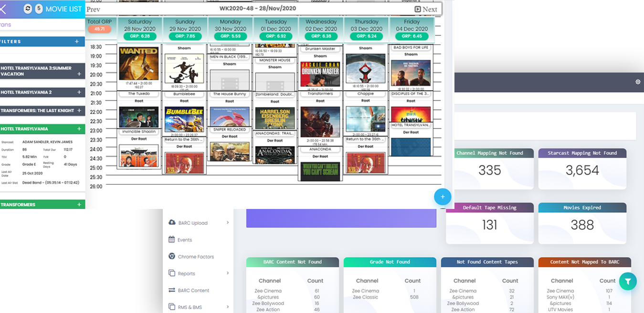Expand Transformers: The Last Knight entry

[79, 110]
